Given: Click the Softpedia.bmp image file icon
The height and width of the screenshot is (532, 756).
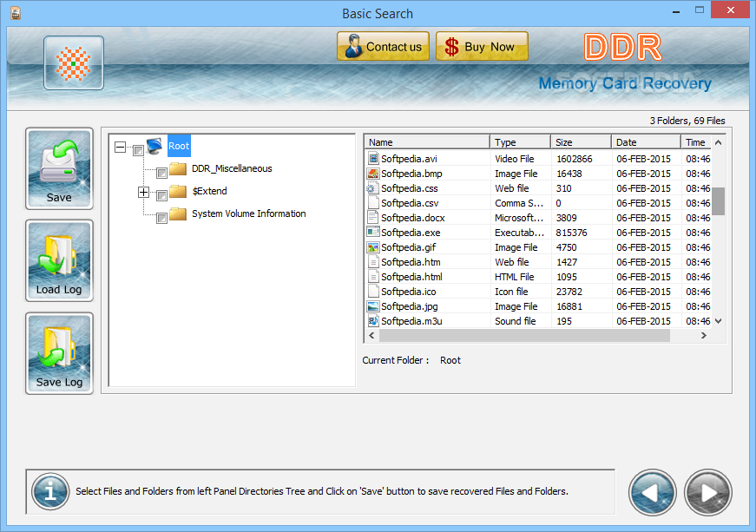Looking at the screenshot, I should (373, 174).
